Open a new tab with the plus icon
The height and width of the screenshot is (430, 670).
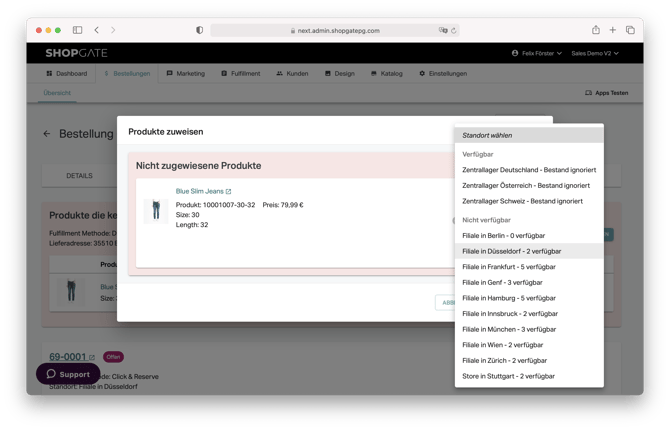coord(613,30)
